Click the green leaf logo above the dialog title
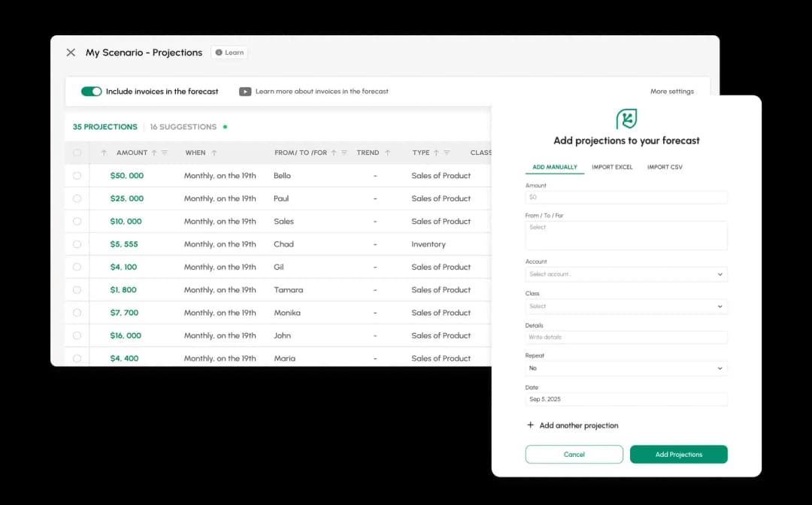Viewport: 812px width, 505px height. pyautogui.click(x=626, y=119)
